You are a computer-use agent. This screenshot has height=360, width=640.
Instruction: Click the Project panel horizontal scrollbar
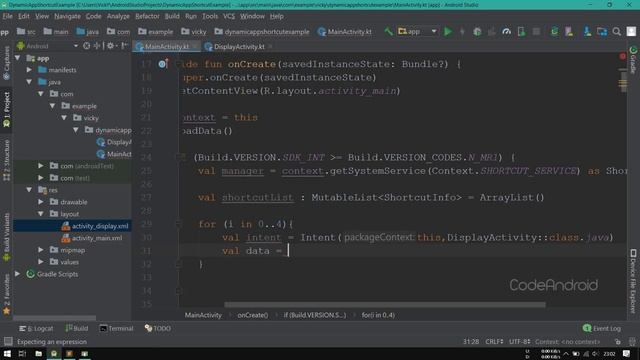[x=55, y=318]
